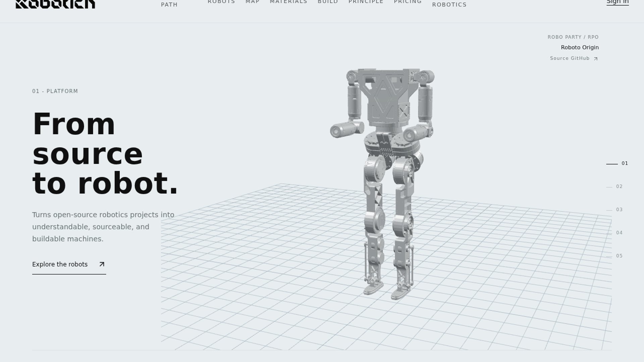
Task: Jump to section 03 marker
Action: 614,210
